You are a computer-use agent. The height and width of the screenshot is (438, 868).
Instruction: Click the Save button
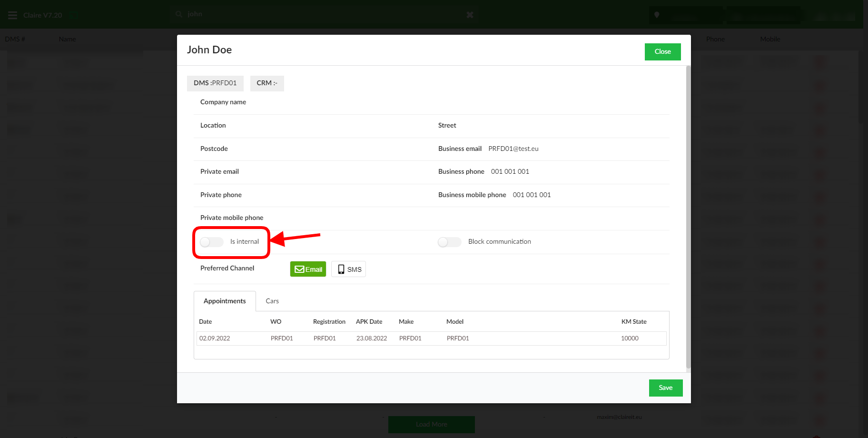coord(665,388)
